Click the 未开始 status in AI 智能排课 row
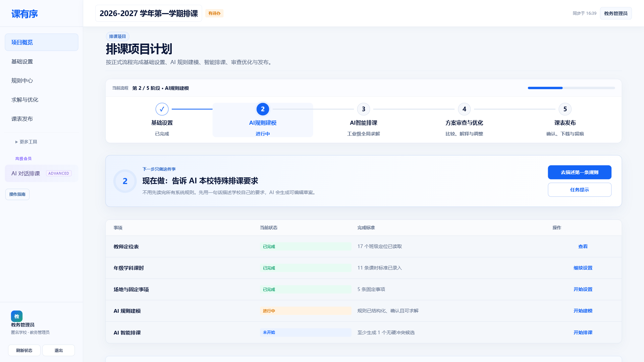This screenshot has width=644, height=362. point(306,333)
